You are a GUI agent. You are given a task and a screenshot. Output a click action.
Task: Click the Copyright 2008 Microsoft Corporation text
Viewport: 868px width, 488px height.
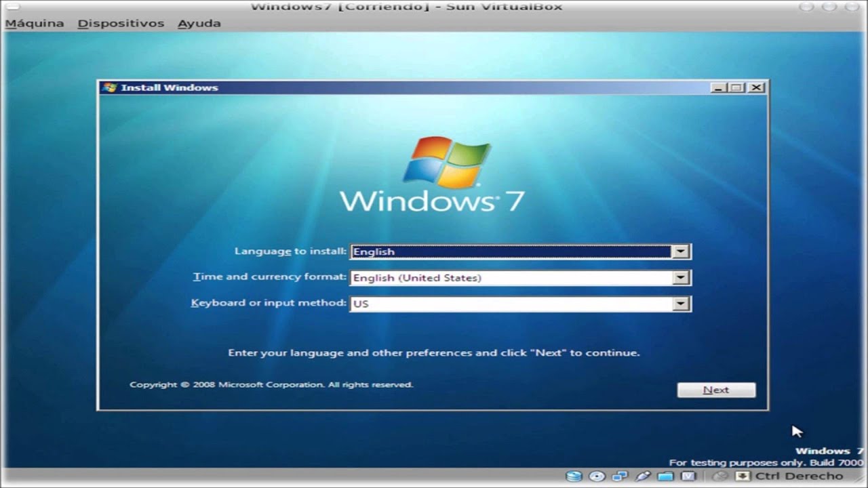coord(271,384)
